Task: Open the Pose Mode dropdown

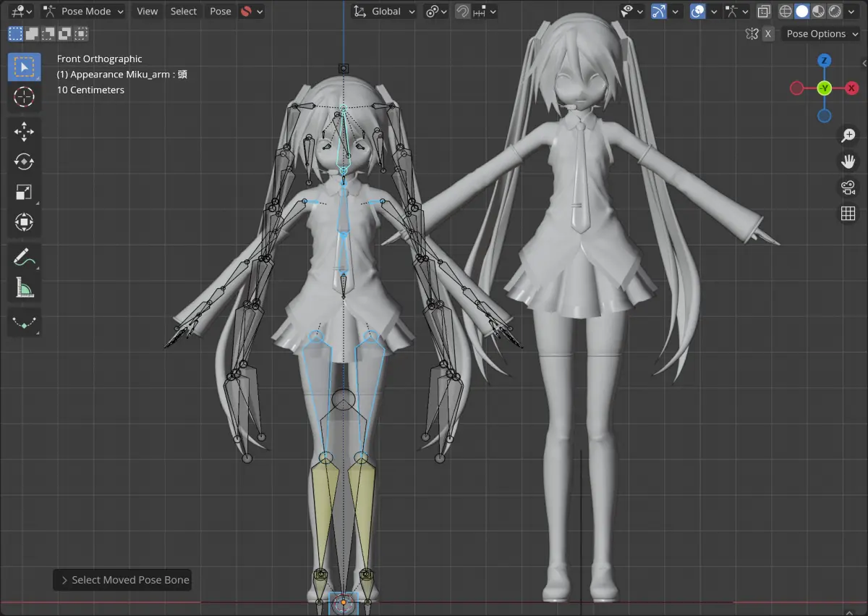Action: pos(82,12)
